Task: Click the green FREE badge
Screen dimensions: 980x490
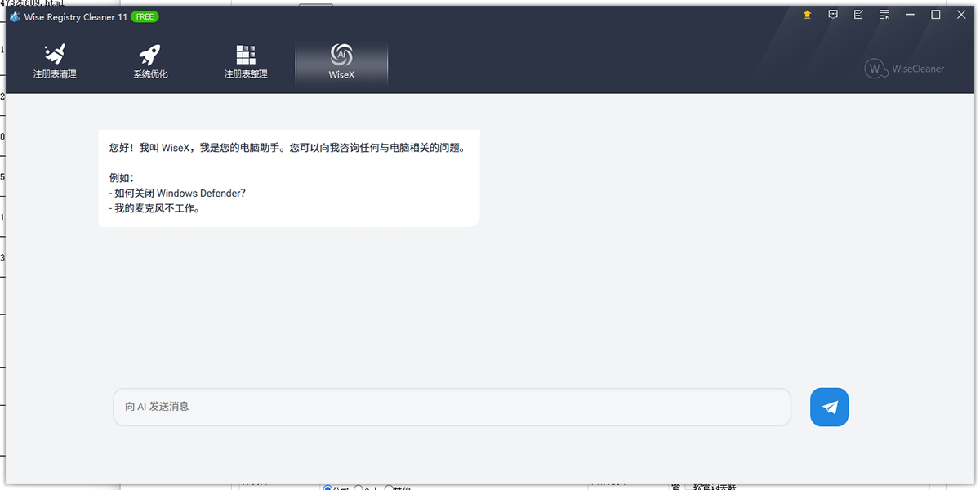Action: [x=145, y=16]
